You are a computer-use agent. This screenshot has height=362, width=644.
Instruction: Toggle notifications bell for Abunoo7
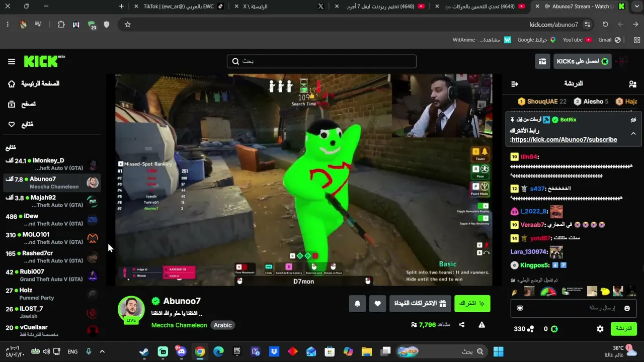click(x=357, y=303)
